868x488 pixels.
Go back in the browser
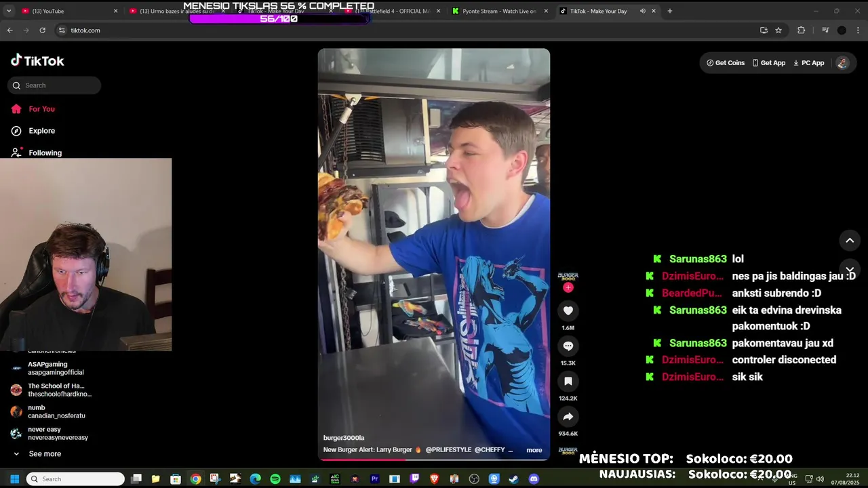click(9, 30)
